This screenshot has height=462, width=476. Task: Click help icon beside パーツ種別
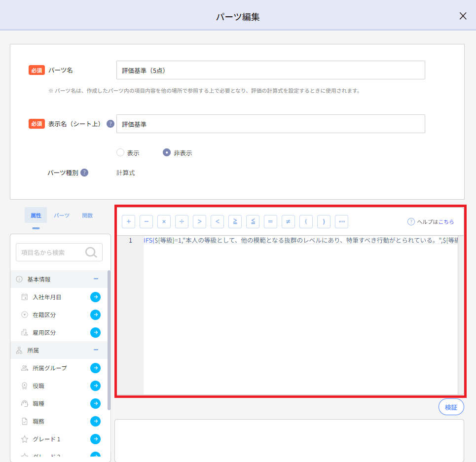84,173
